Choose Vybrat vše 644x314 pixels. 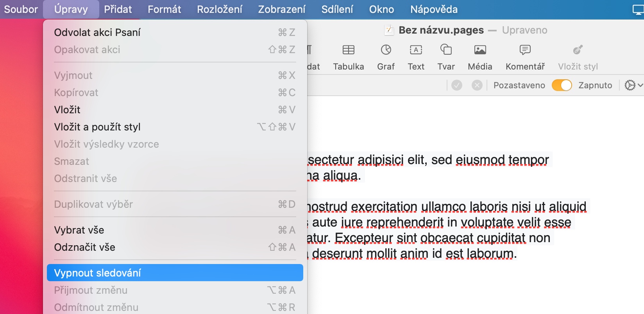click(175, 230)
